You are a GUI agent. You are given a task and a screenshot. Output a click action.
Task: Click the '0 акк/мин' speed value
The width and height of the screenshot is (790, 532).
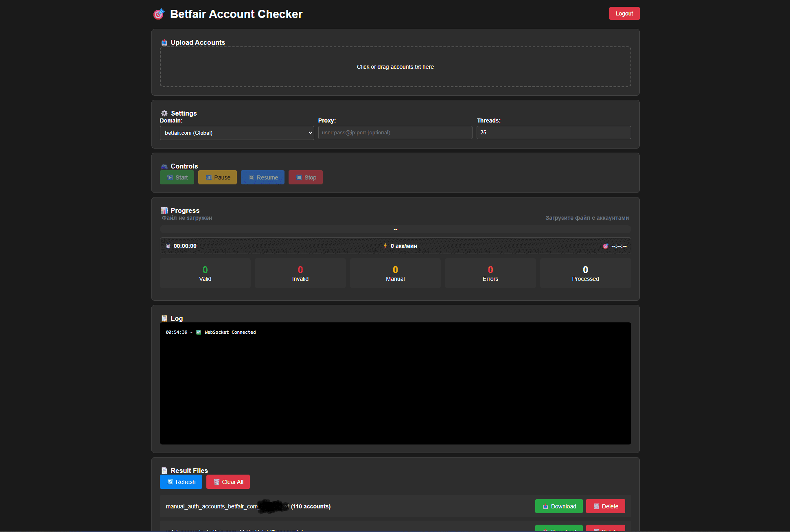tap(404, 246)
